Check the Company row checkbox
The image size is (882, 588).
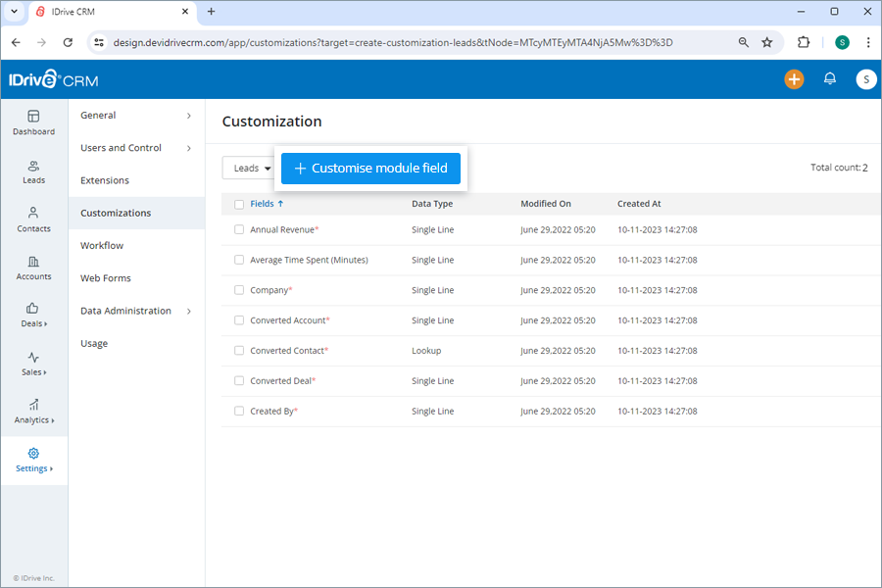239,290
